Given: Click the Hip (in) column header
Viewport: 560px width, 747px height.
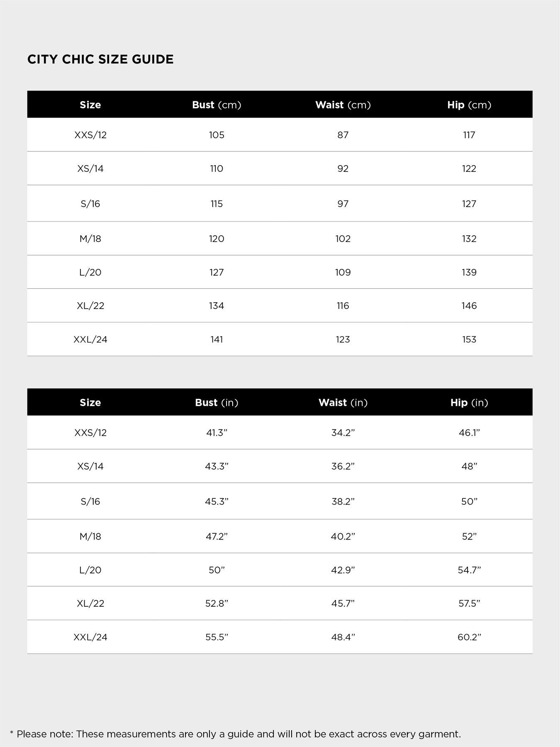Looking at the screenshot, I should pyautogui.click(x=469, y=403).
